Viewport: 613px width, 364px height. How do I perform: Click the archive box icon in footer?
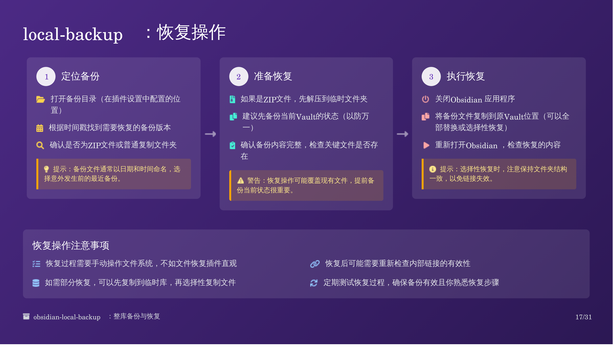point(26,316)
